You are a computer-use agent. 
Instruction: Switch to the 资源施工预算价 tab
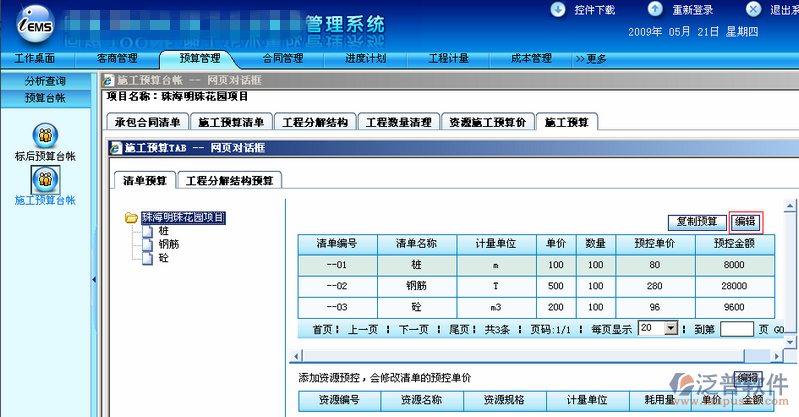[486, 123]
